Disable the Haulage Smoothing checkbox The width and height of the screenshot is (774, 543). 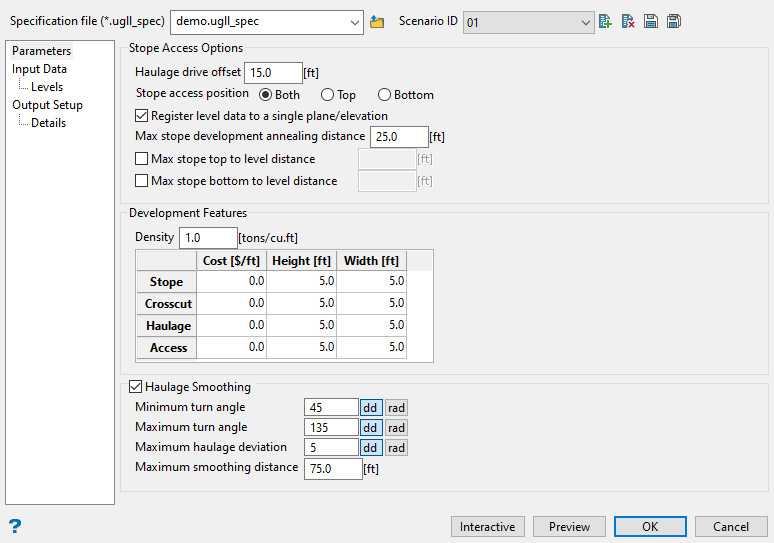[x=136, y=387]
